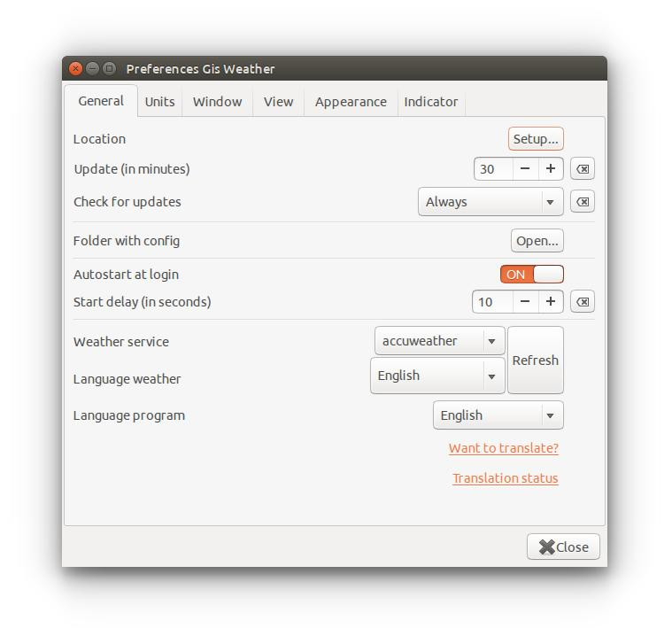Decrease Update minutes with minus button

pyautogui.click(x=525, y=169)
